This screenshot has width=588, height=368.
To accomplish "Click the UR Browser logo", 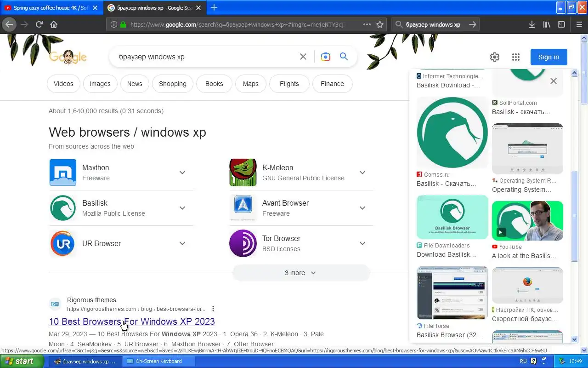I will [62, 243].
